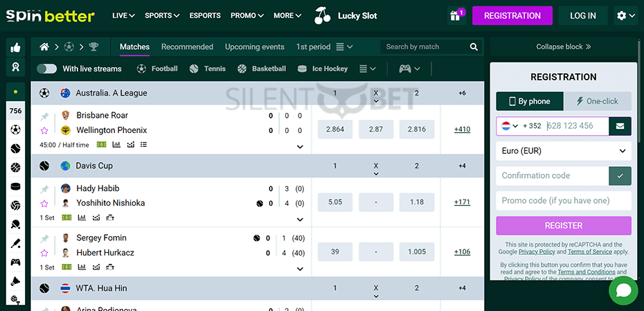Select the badminton shuttlecock icon in sidebar
Screen dimensions: 644x311
16,281
